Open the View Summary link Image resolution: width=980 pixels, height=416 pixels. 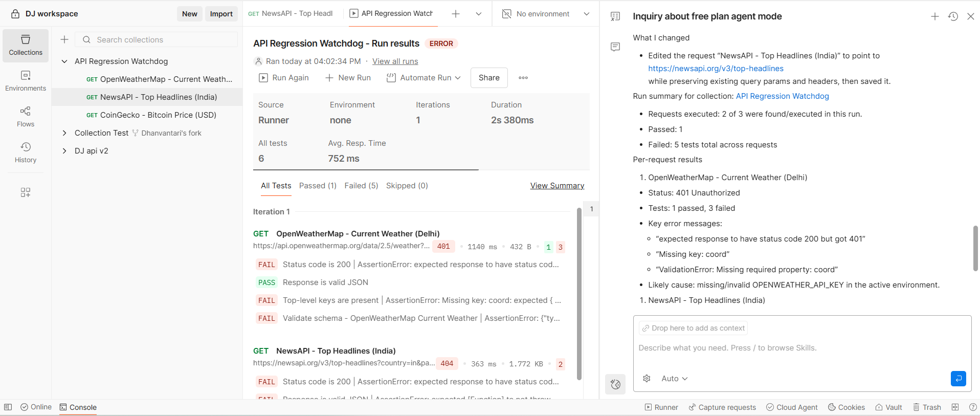pos(557,186)
